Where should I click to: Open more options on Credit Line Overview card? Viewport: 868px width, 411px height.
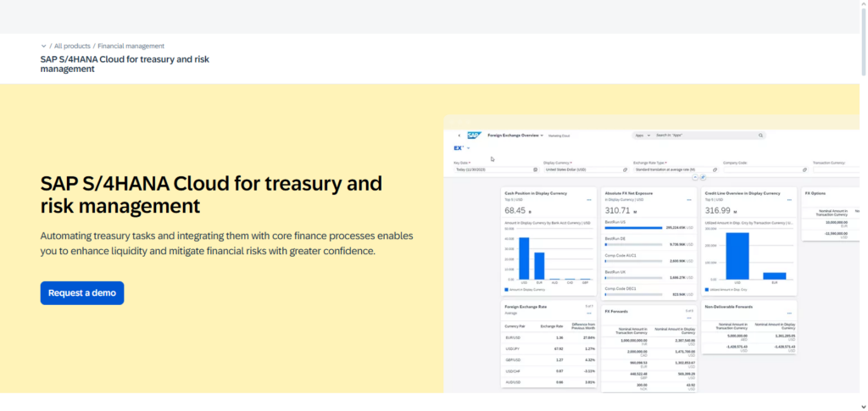pyautogui.click(x=789, y=200)
